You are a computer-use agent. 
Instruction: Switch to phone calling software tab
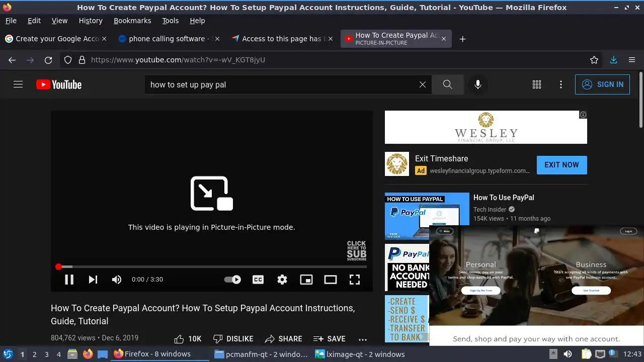169,39
